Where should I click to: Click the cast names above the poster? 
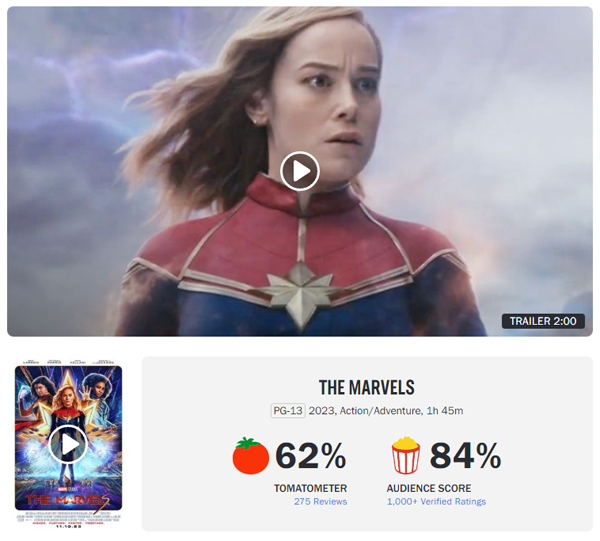(x=68, y=362)
